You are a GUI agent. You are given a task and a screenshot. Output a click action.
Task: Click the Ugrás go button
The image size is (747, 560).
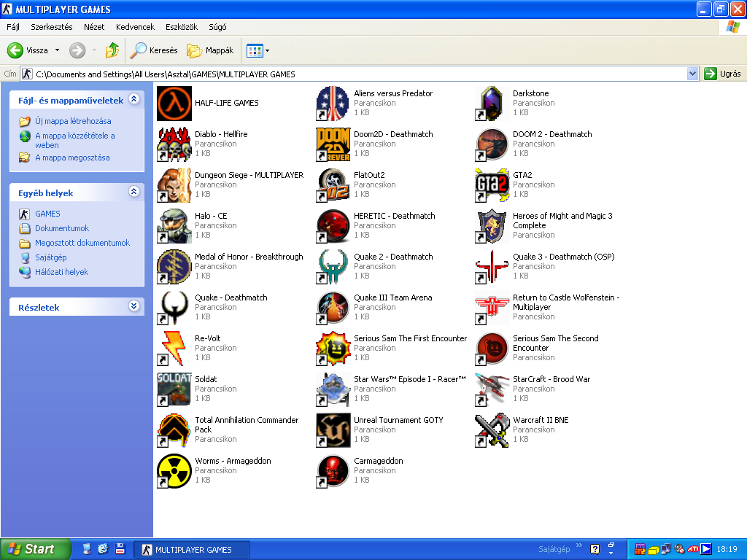pos(723,74)
